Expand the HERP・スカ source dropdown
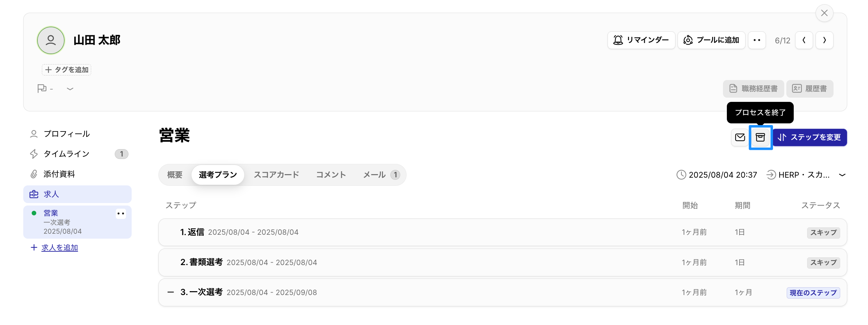The height and width of the screenshot is (325, 868). (x=843, y=174)
